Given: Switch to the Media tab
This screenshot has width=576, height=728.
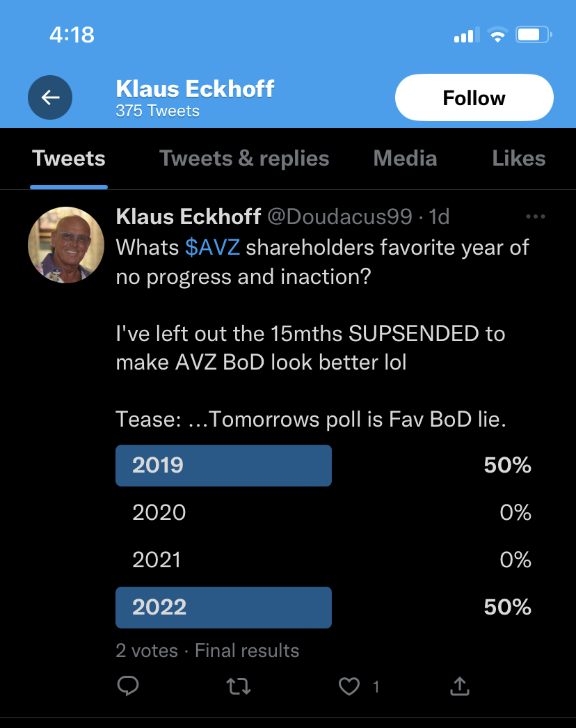Looking at the screenshot, I should (405, 159).
